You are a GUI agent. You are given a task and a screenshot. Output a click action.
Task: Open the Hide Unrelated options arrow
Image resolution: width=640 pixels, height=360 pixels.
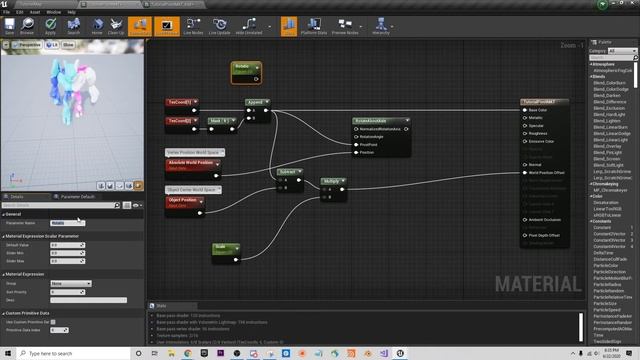pyautogui.click(x=269, y=27)
